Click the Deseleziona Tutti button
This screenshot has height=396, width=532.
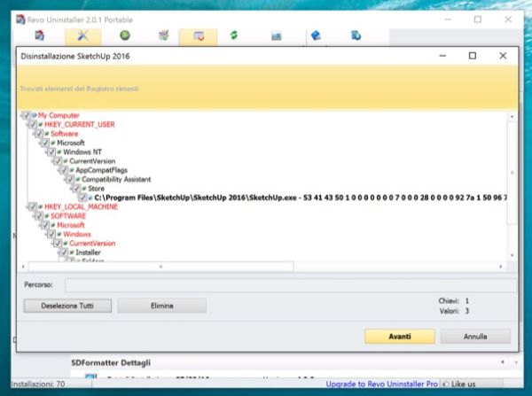(67, 306)
